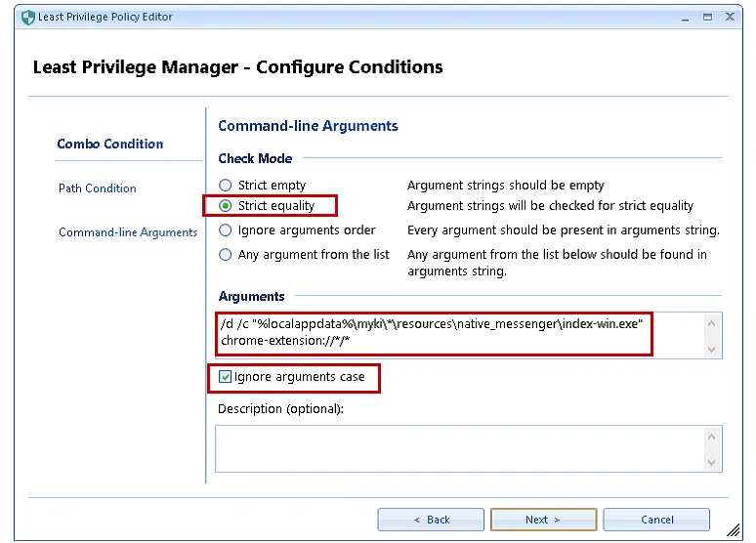This screenshot has height=543, width=756.
Task: Click the Least Privilege shield title icon
Action: (x=27, y=17)
